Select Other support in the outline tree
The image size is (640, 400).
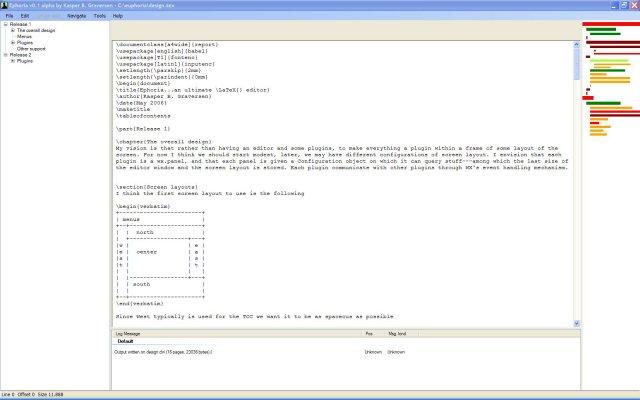pyautogui.click(x=31, y=49)
